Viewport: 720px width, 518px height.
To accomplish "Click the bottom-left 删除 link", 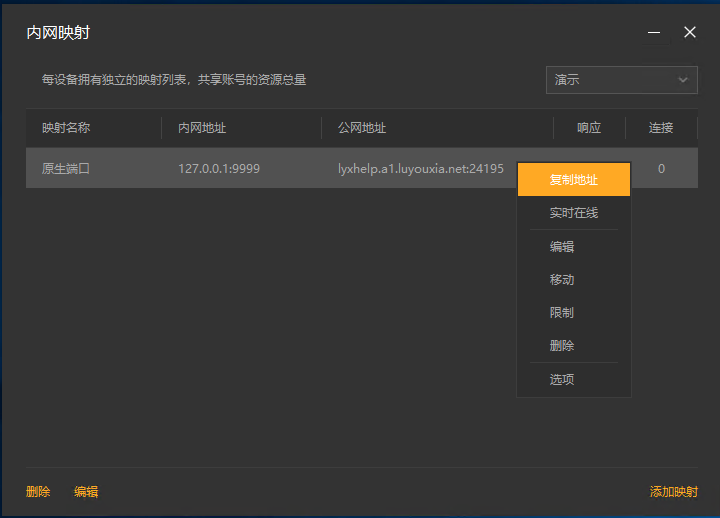I will click(x=38, y=492).
